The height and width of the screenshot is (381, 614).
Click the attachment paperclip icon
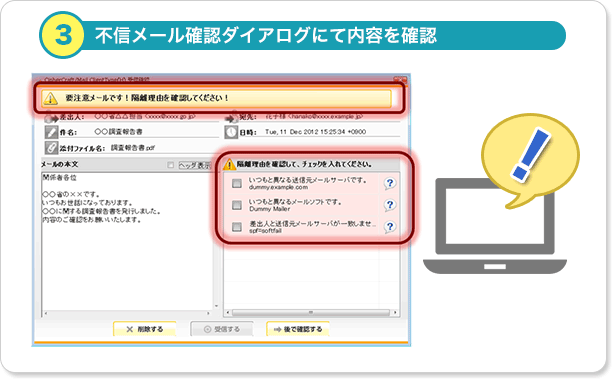click(x=51, y=148)
